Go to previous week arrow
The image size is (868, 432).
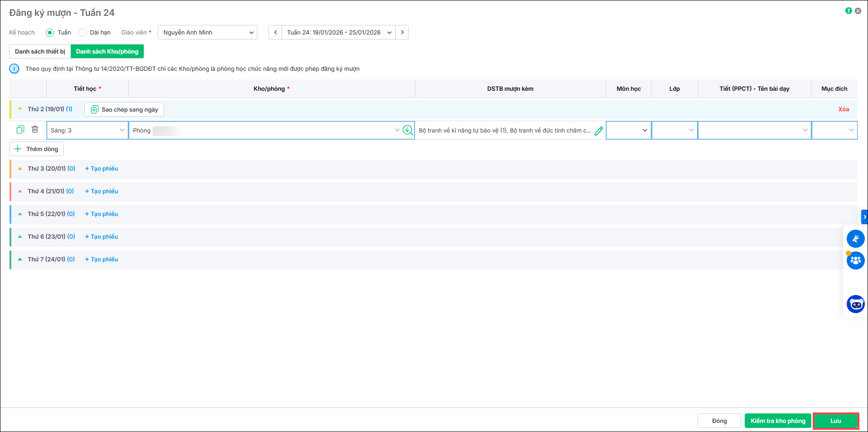pos(275,32)
